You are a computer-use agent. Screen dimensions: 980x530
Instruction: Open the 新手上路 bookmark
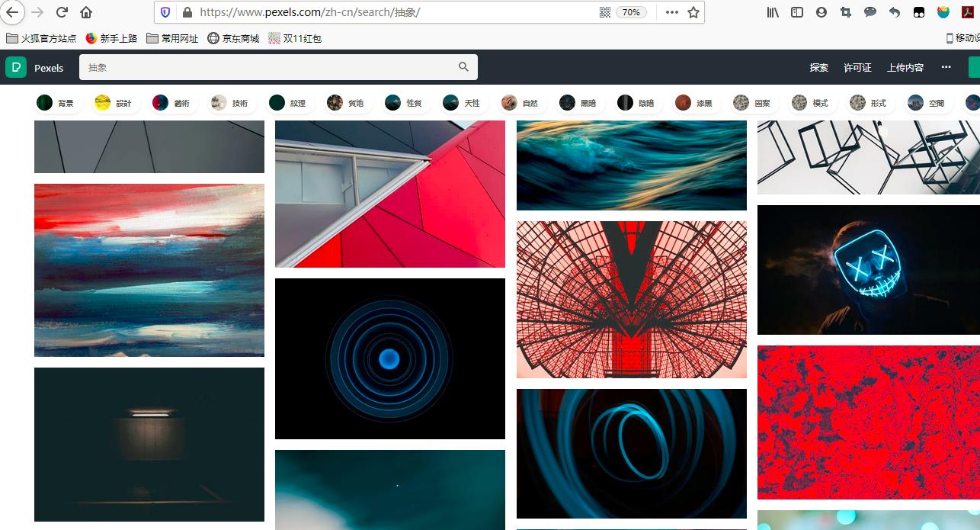(111, 38)
